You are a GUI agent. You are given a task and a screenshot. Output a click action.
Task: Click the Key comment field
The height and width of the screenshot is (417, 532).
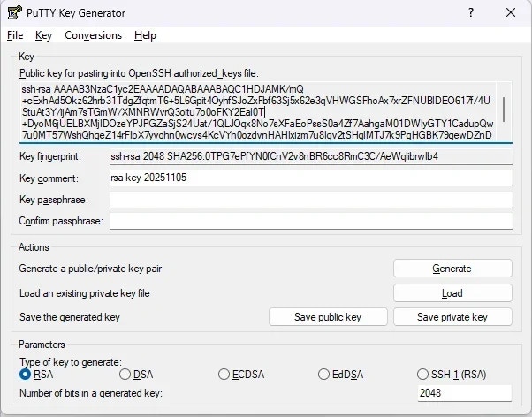311,178
